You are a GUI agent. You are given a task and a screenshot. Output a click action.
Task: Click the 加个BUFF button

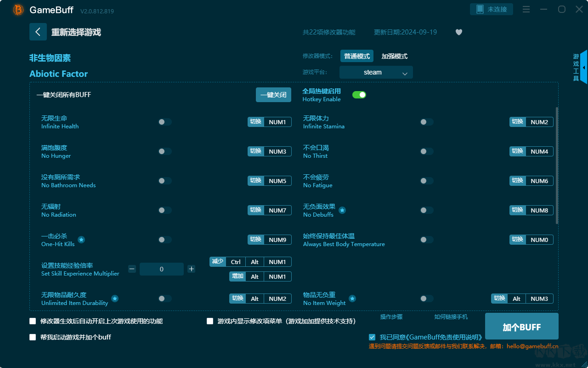pyautogui.click(x=522, y=327)
